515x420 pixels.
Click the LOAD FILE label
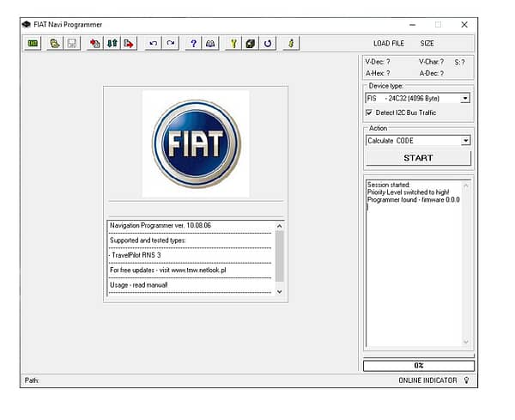tap(389, 44)
